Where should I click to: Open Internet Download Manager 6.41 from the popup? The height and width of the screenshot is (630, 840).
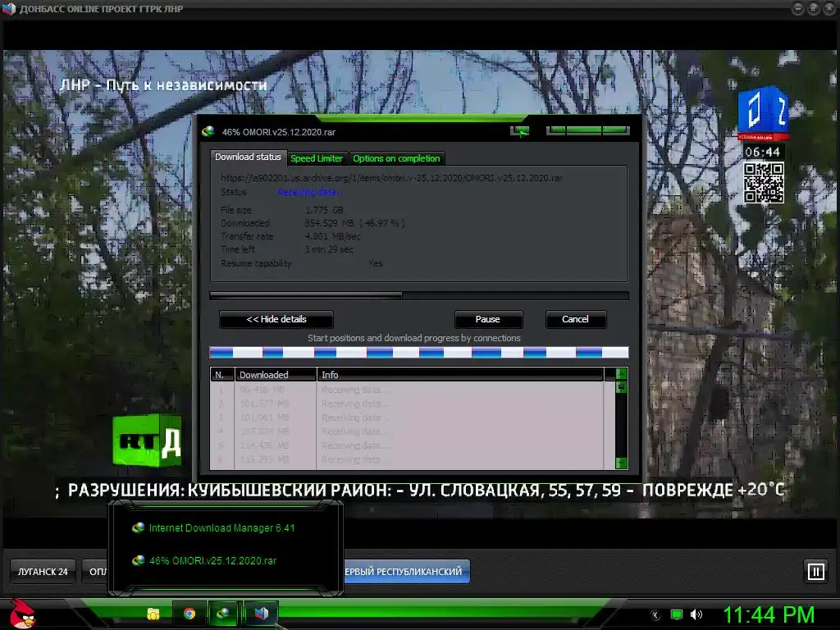(221, 528)
